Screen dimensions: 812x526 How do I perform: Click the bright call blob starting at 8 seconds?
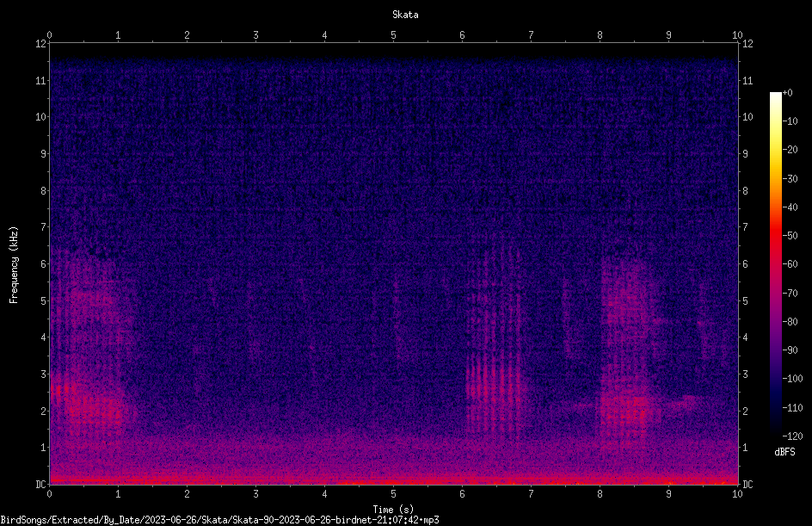tap(626, 352)
